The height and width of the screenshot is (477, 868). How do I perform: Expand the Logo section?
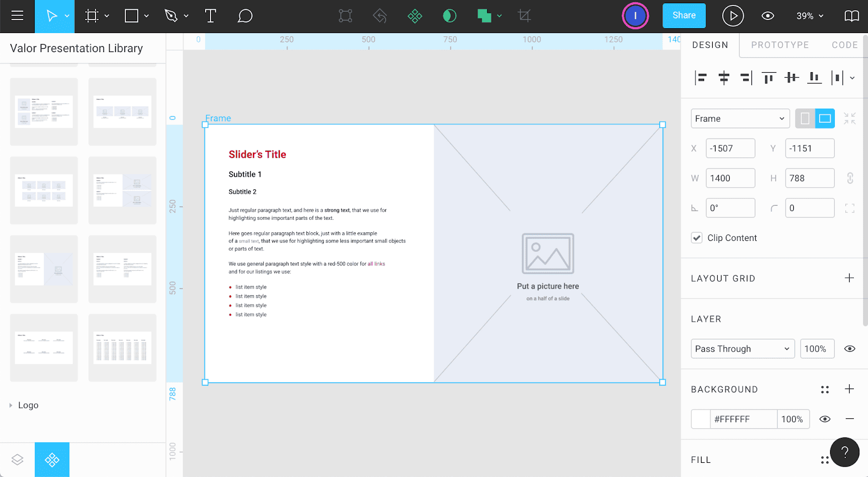11,405
